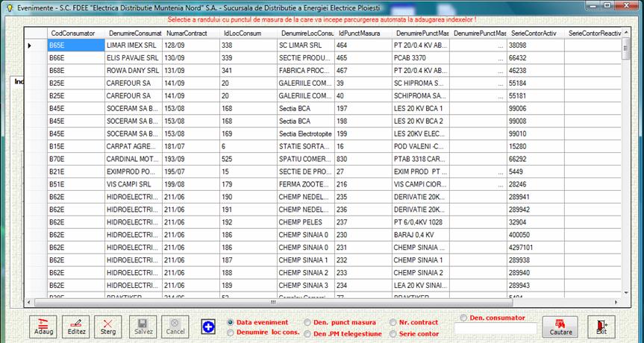The image size is (644, 343).
Task: Select the B65E cell
Action: tap(76, 45)
